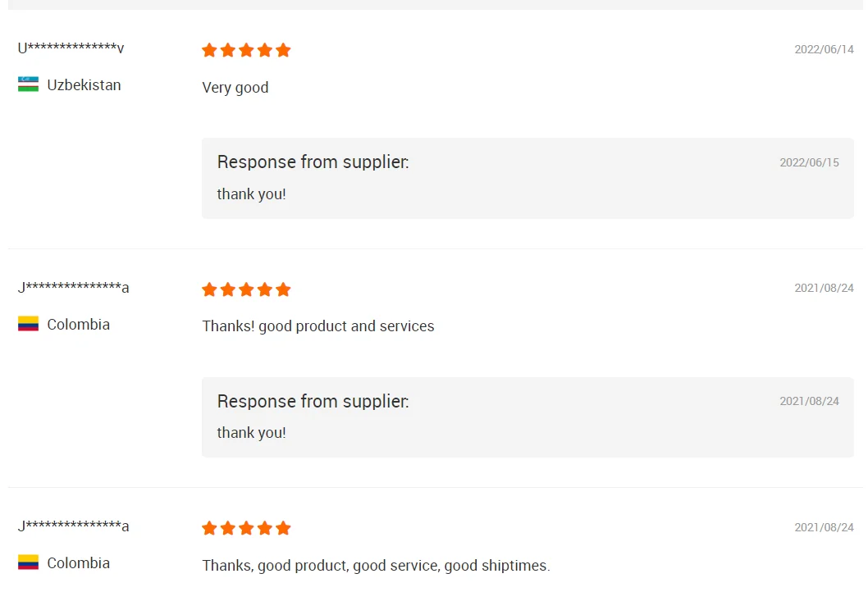Click the reviewer name above the bottom Colombia flag
This screenshot has width=868, height=601.
[73, 526]
